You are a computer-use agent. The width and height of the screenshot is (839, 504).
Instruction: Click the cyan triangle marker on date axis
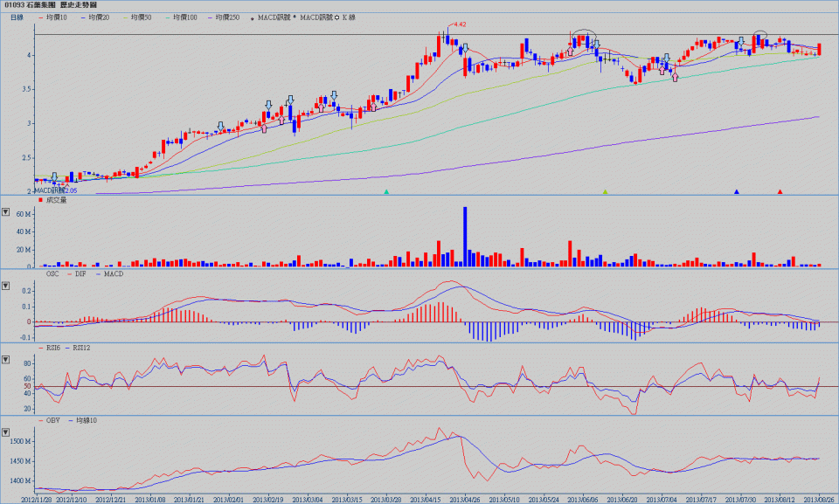coord(386,190)
